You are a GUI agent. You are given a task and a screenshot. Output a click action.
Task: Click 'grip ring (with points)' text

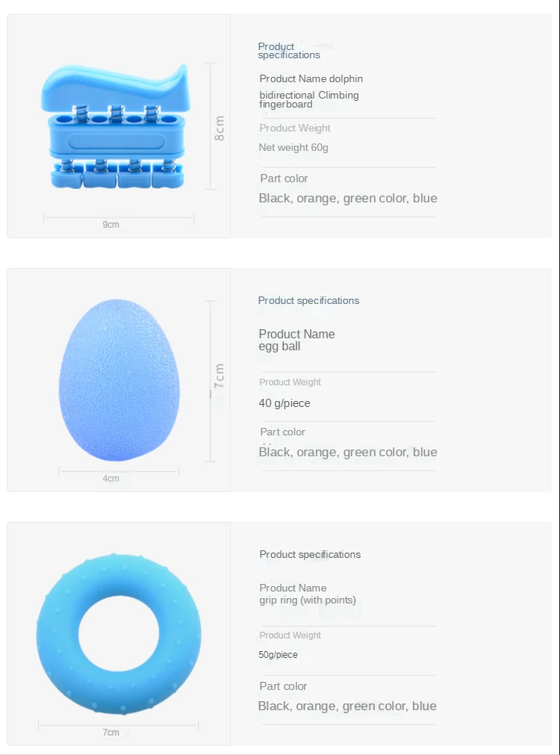pyautogui.click(x=308, y=600)
